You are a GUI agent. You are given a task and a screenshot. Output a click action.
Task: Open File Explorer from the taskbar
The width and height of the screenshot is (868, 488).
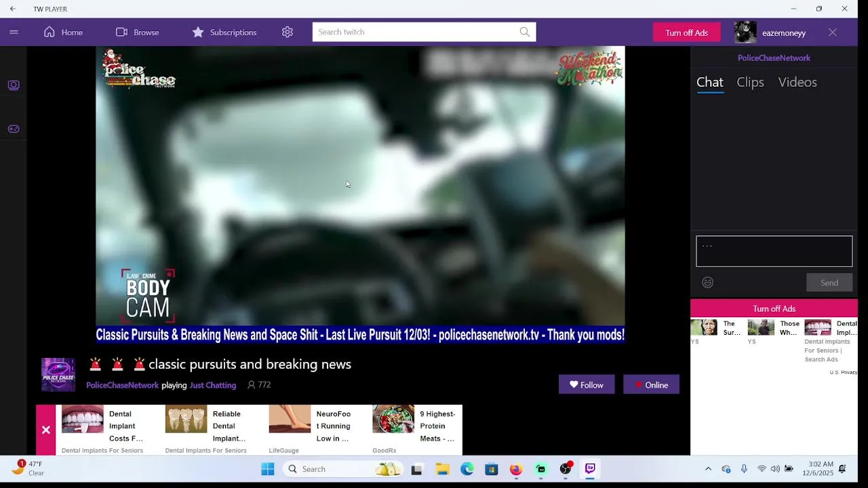pos(442,469)
